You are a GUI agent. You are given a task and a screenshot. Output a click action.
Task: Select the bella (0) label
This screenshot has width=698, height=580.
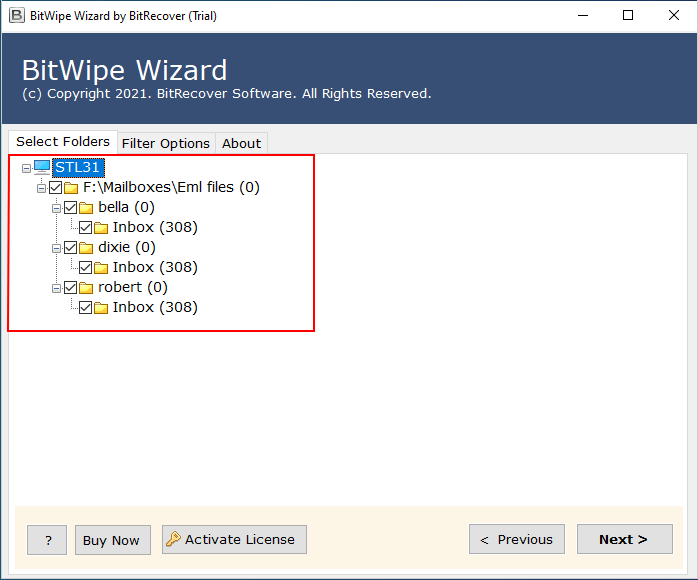click(126, 207)
